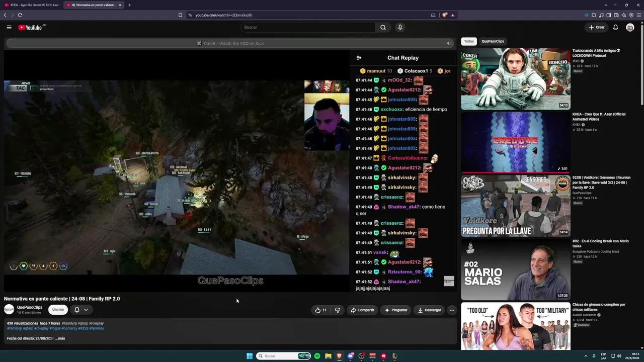Open Brave Shields lion icon
This screenshot has height=362, width=644.
point(444,15)
